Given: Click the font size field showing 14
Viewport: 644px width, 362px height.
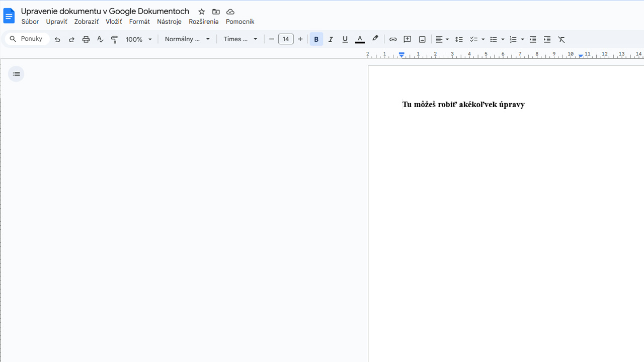Looking at the screenshot, I should pos(286,39).
